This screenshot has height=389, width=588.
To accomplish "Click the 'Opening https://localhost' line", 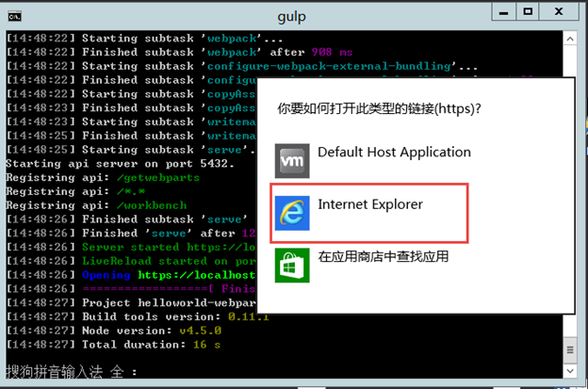I will (x=131, y=275).
